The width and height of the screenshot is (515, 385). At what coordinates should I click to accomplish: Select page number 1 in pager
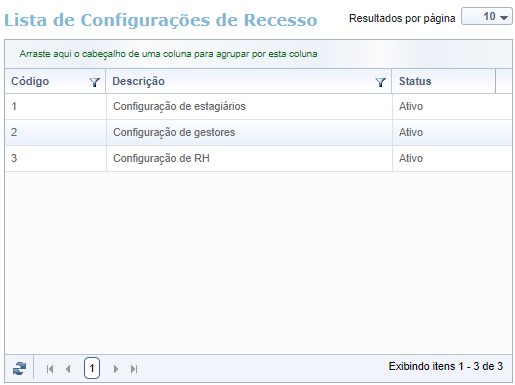[92, 368]
